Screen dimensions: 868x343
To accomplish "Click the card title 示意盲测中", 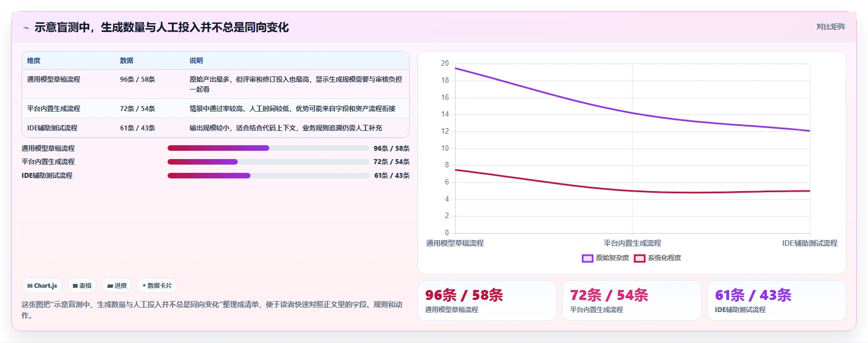I will point(161,28).
